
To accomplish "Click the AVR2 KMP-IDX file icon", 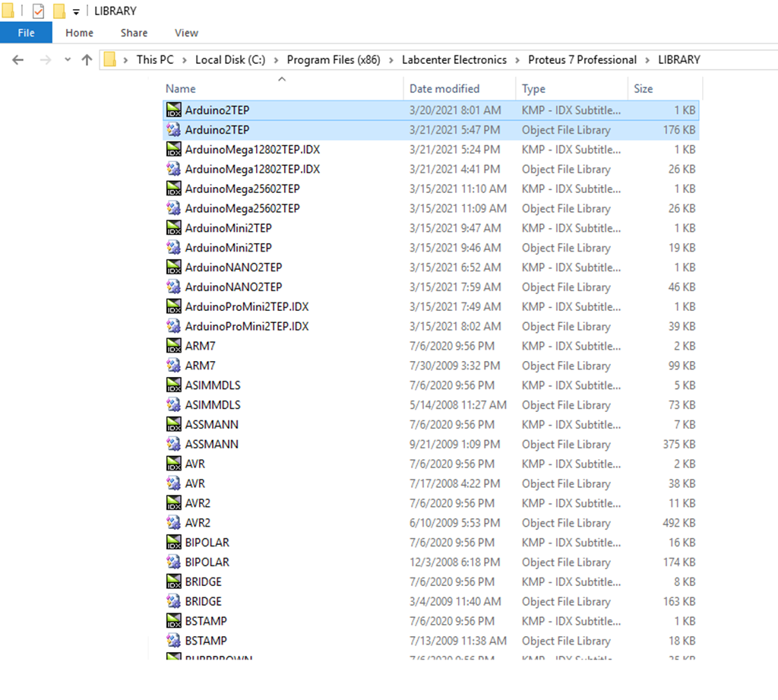I will point(173,503).
